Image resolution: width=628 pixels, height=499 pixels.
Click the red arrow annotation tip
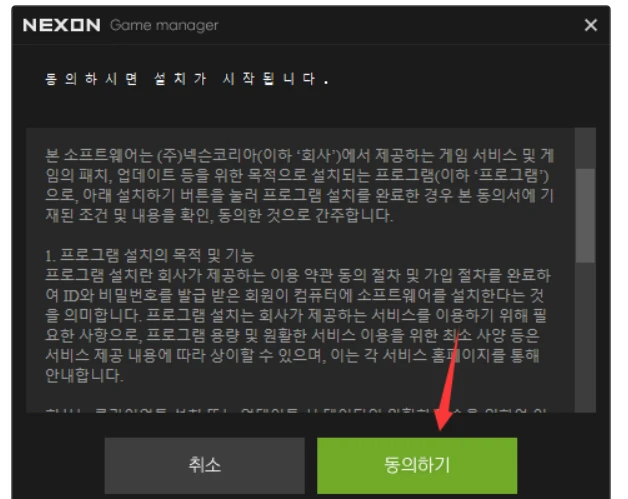pos(440,428)
